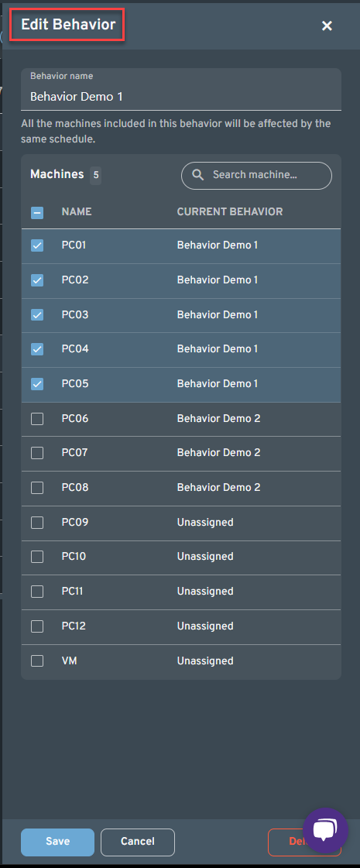Click the Search machine input box
This screenshot has width=360, height=868.
[x=256, y=176]
